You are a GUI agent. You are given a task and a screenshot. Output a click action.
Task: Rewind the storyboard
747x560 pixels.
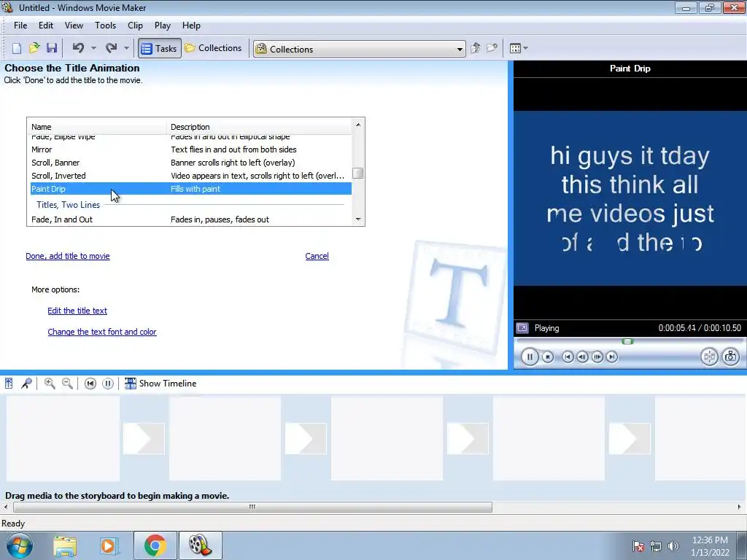90,384
